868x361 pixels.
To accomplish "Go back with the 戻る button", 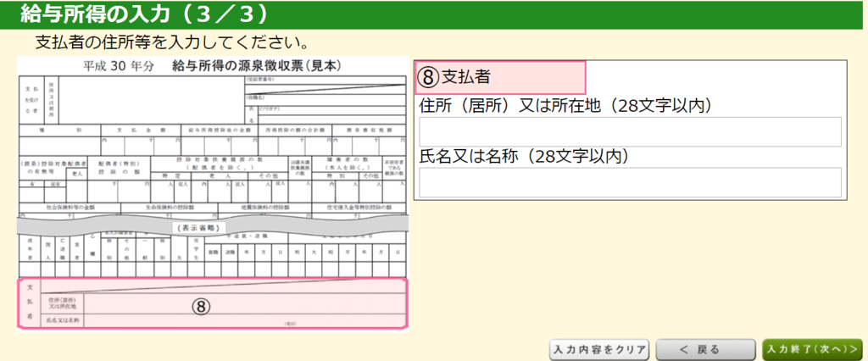I will (x=705, y=350).
